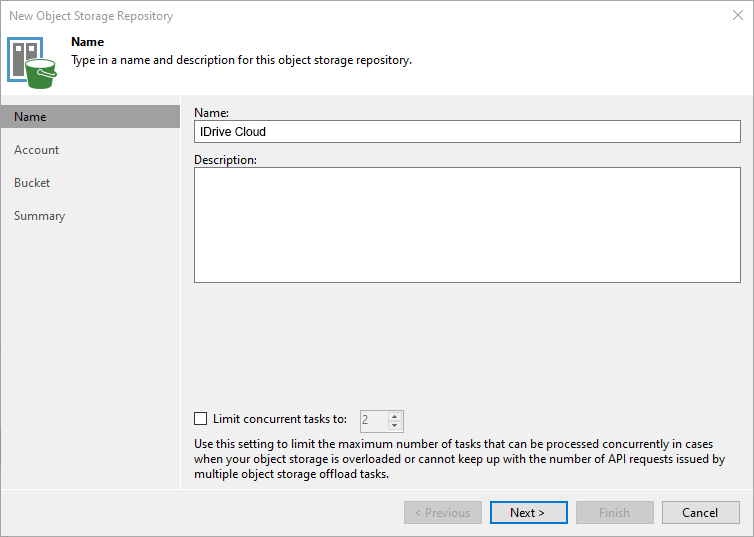The image size is (754, 537).
Task: Decrease concurrent tasks with down arrow
Action: pos(395,425)
